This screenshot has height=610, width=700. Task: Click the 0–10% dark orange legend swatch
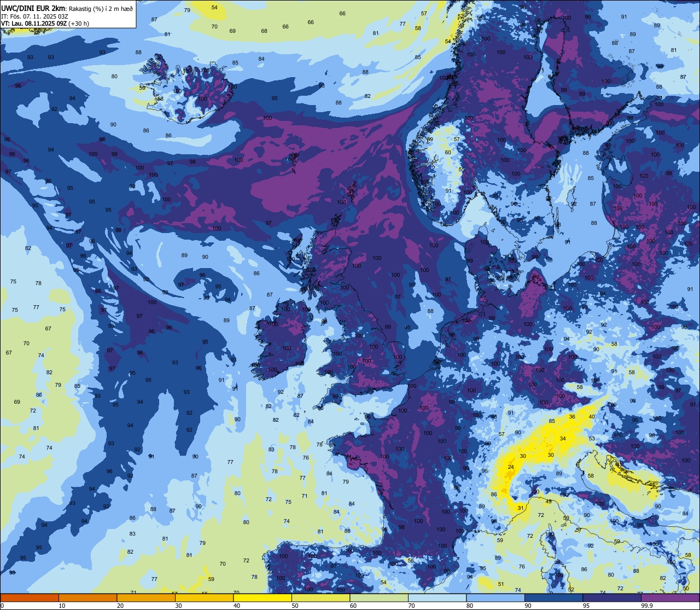[x=30, y=597]
